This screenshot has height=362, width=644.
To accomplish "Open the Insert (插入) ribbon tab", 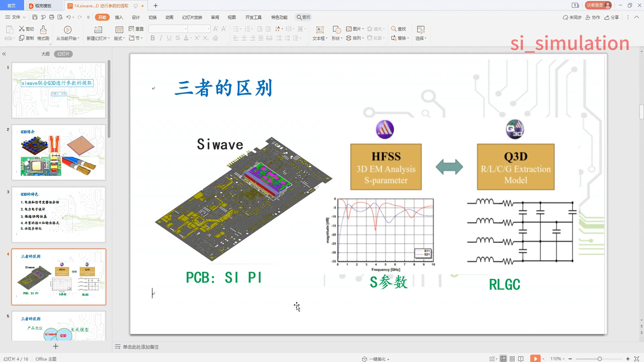I will (119, 17).
